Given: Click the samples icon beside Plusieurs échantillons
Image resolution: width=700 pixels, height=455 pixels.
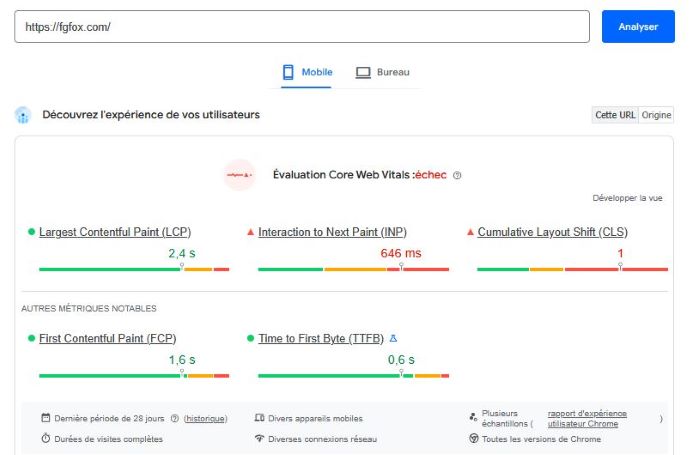Looking at the screenshot, I should [x=473, y=418].
